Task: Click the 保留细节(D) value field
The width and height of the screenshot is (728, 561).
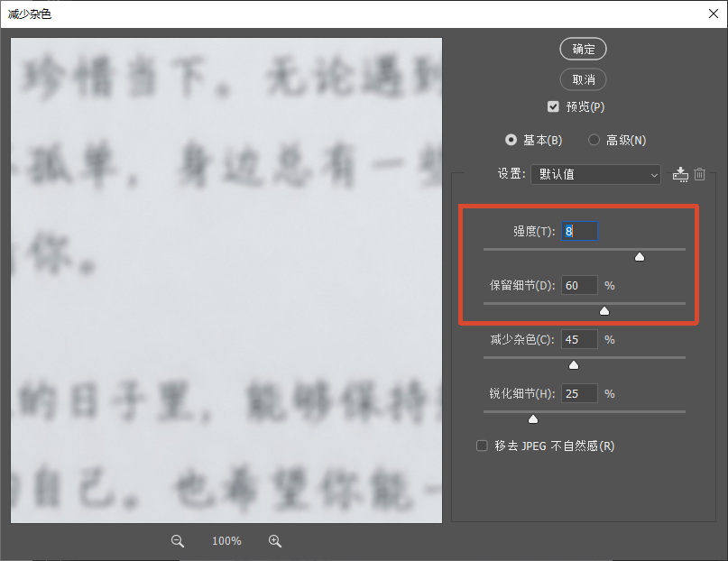Action: click(x=579, y=285)
